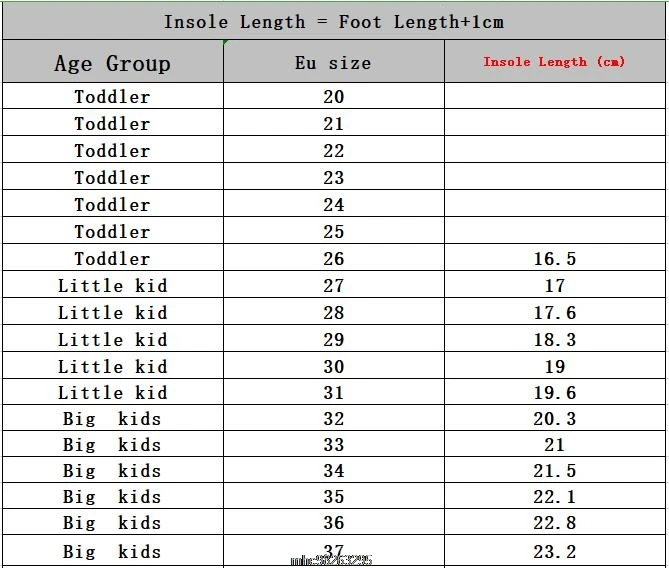Select the Eu size 23 cell
Image resolution: width=669 pixels, height=568 pixels.
333,178
